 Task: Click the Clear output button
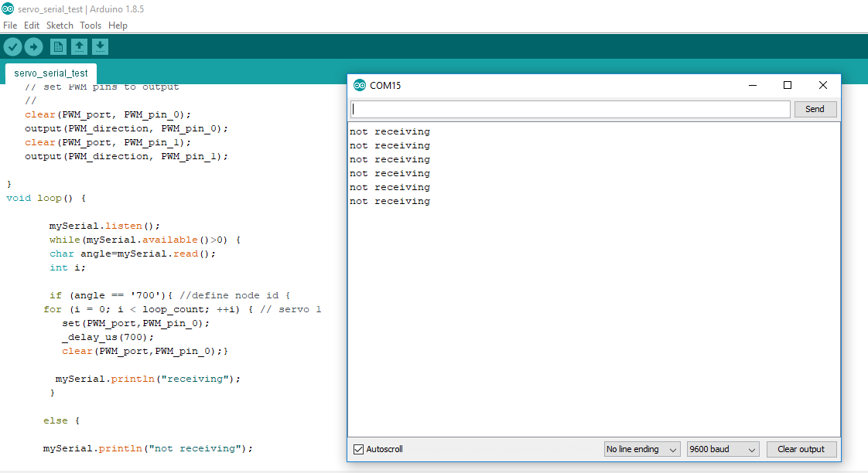[x=801, y=449]
